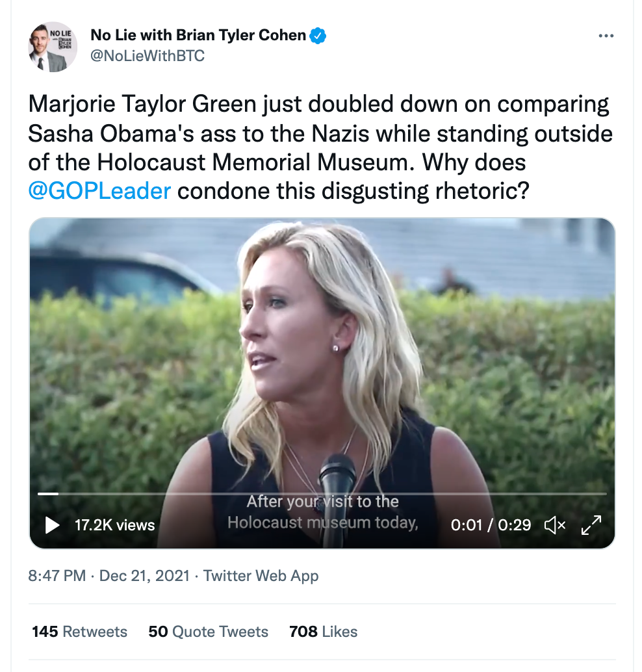Viewport: 642px width, 672px height.
Task: Show the 50 Quote Tweets
Action: click(x=208, y=631)
